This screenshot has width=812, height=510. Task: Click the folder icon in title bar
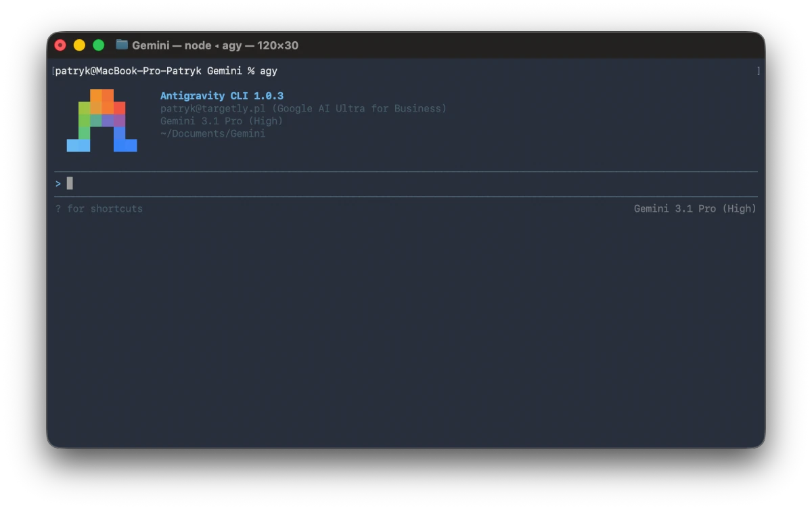(122, 45)
